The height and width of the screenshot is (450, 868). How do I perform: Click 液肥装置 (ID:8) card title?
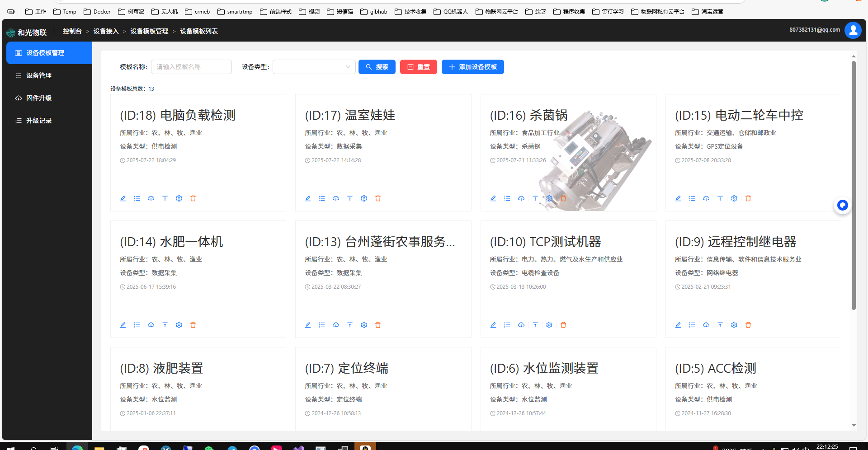(161, 368)
